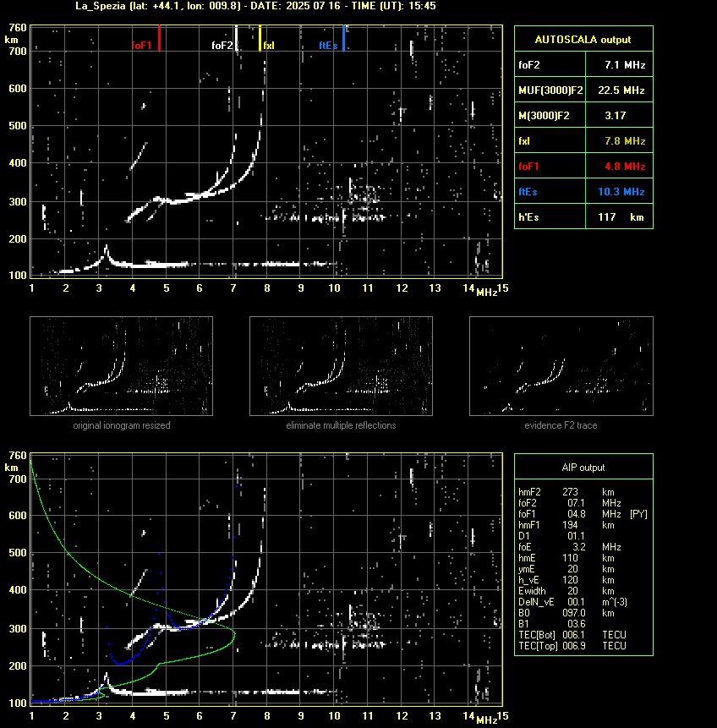Select the hmF2 value 273 in AIP output
Image resolution: width=717 pixels, height=728 pixels.
(570, 492)
